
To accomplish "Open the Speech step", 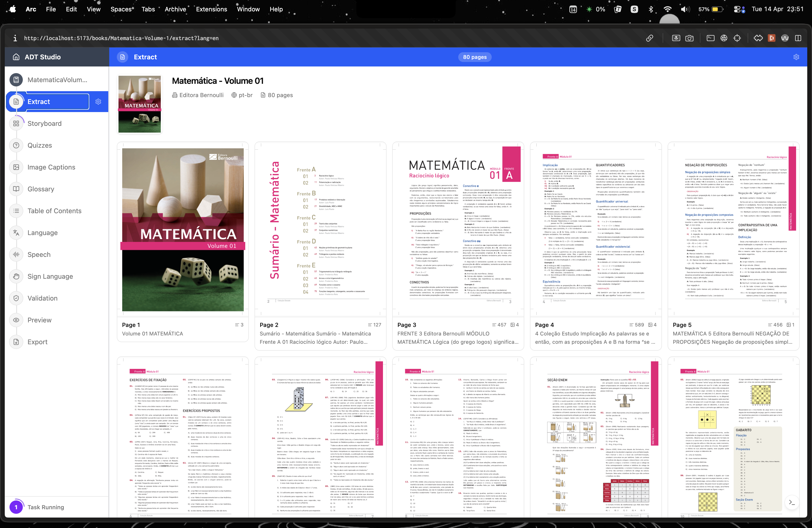I will click(x=39, y=255).
